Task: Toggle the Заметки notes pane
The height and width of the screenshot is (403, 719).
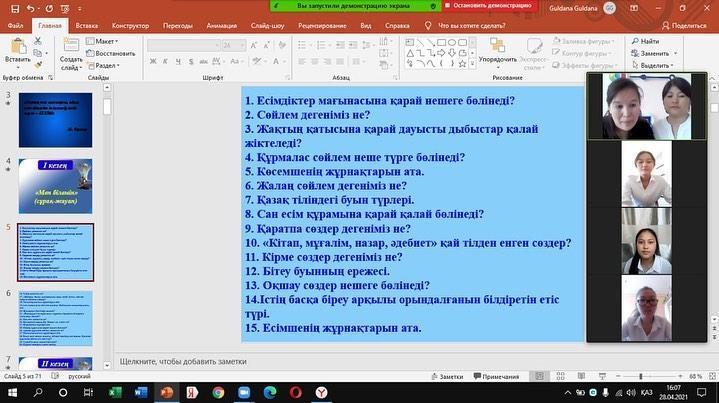Action: click(x=445, y=376)
